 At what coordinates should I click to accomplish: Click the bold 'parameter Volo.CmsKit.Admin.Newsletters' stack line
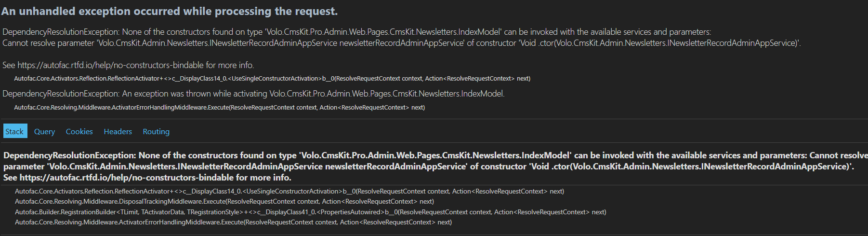[x=428, y=167]
